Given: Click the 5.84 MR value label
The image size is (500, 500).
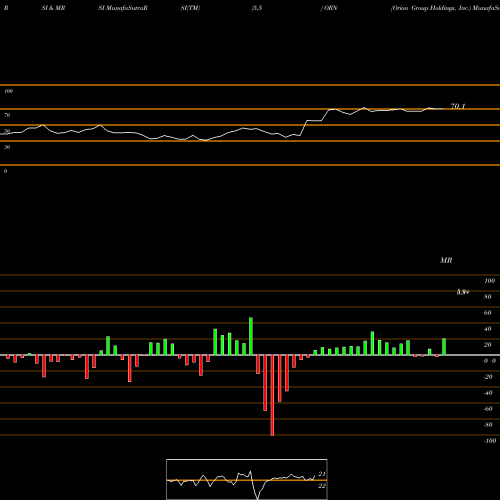Looking at the screenshot, I should [463, 292].
